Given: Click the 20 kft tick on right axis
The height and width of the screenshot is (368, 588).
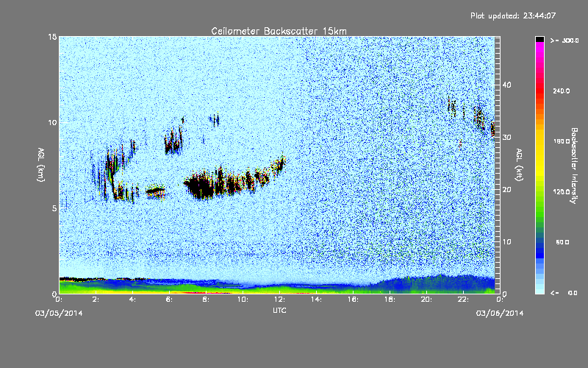Looking at the screenshot, I should [x=506, y=190].
